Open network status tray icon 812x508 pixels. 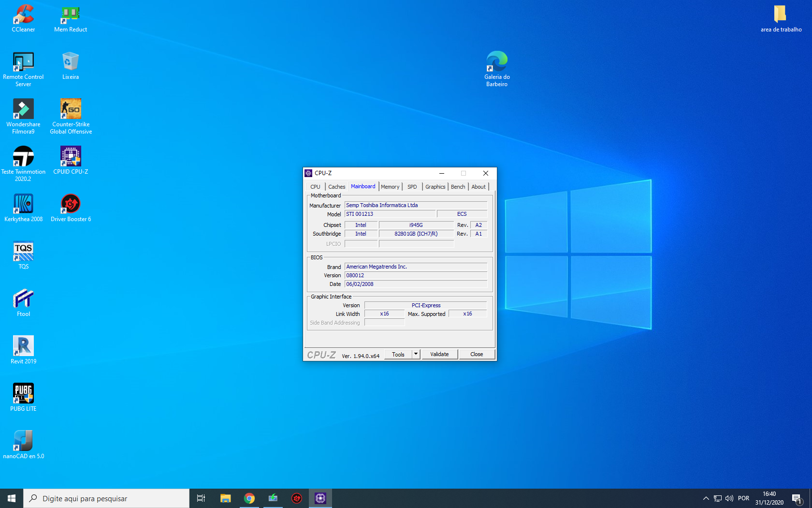pos(718,498)
